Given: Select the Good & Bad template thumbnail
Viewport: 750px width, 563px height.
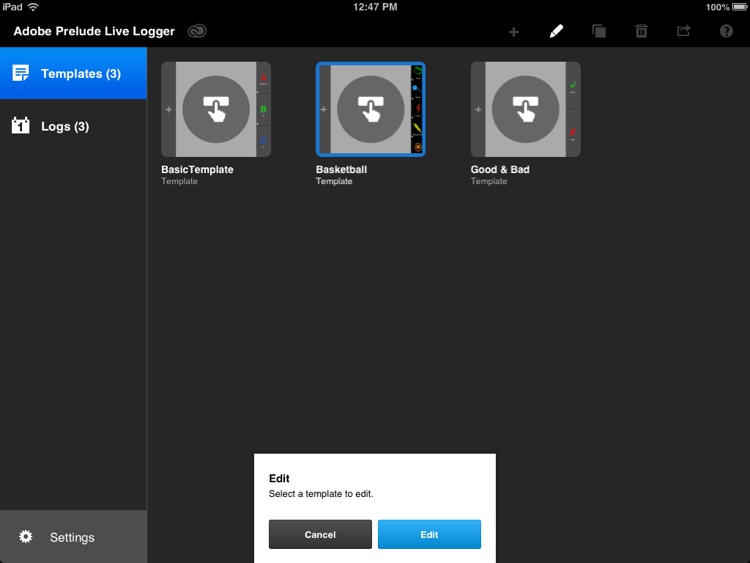Looking at the screenshot, I should pos(526,110).
